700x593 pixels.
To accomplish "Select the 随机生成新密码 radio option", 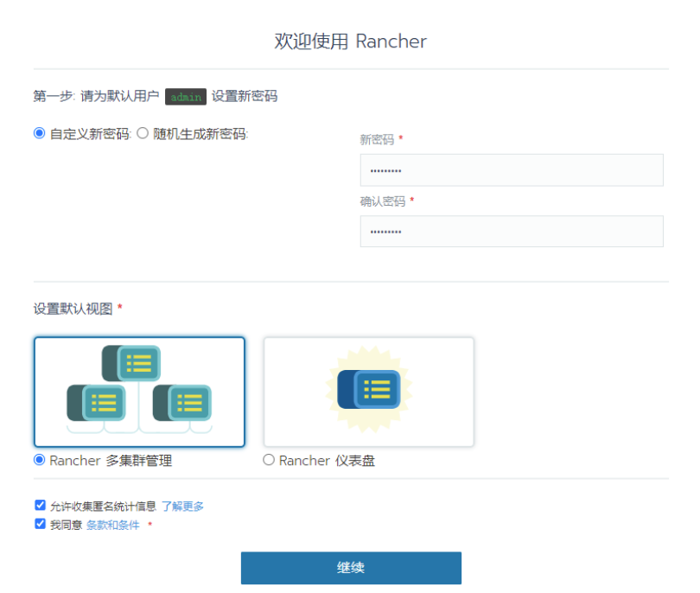I will (143, 133).
